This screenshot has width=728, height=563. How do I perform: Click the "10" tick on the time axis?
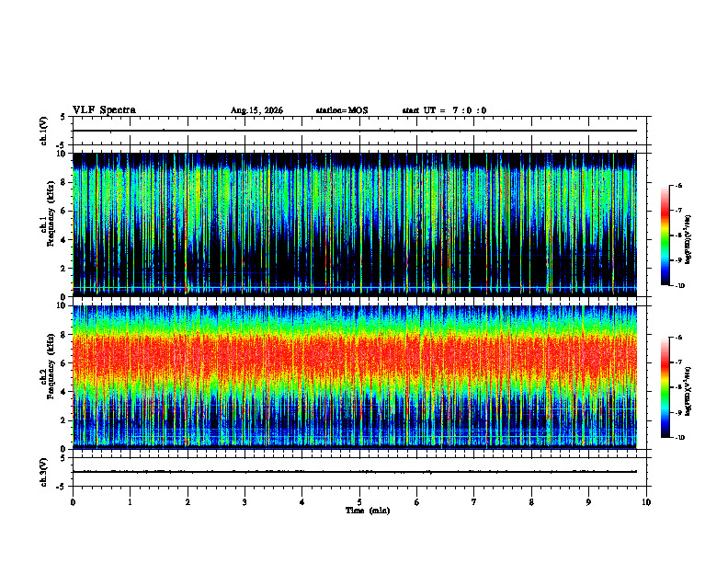(646, 502)
